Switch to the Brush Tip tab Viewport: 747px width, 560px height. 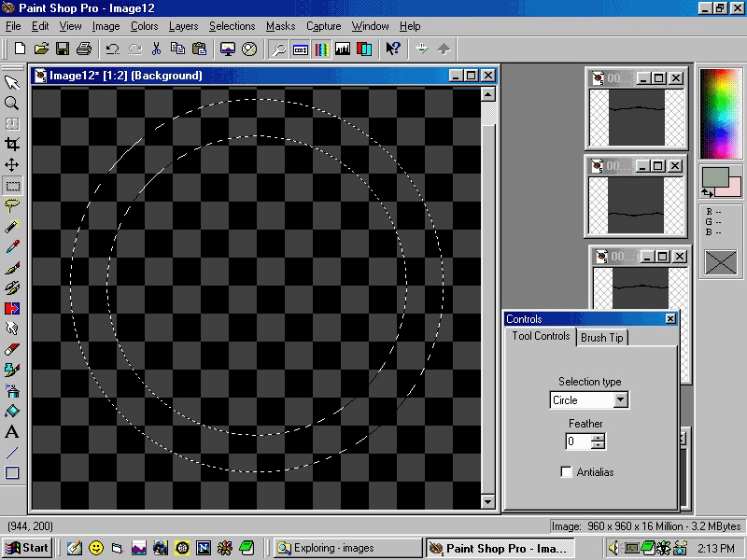click(602, 337)
